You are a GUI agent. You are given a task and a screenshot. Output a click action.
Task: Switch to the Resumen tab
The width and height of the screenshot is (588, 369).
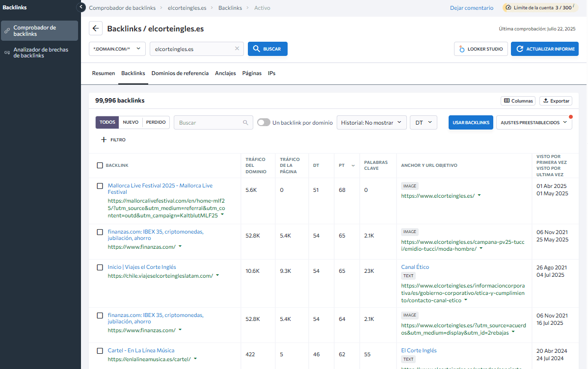(x=104, y=73)
